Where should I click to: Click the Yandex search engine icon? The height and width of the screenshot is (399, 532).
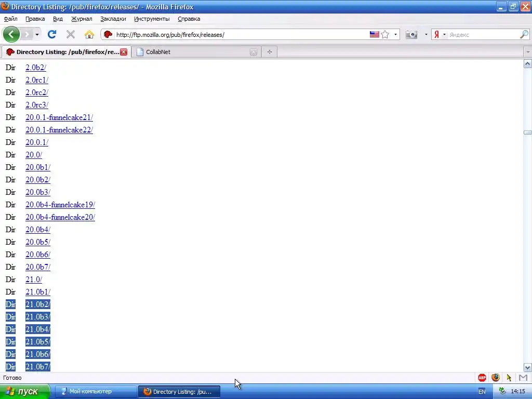click(436, 35)
